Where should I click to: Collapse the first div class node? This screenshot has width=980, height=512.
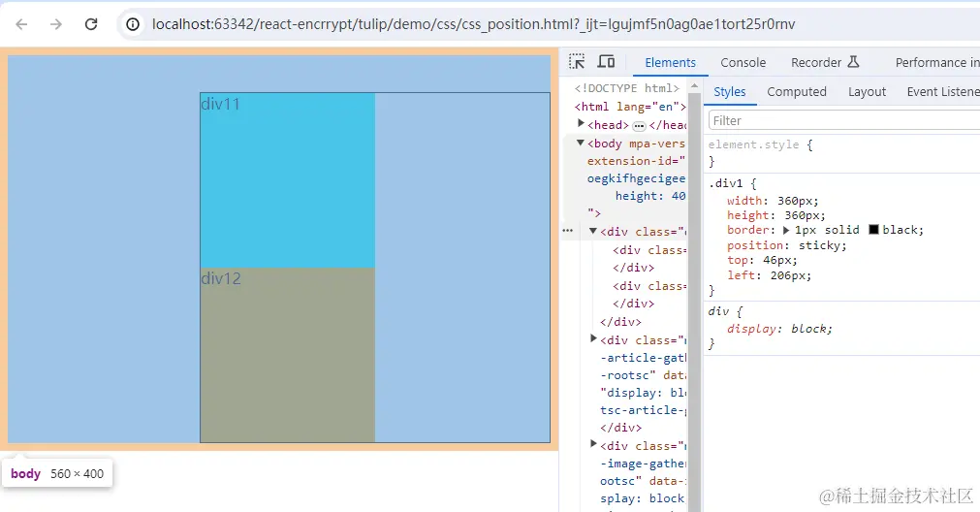(593, 232)
